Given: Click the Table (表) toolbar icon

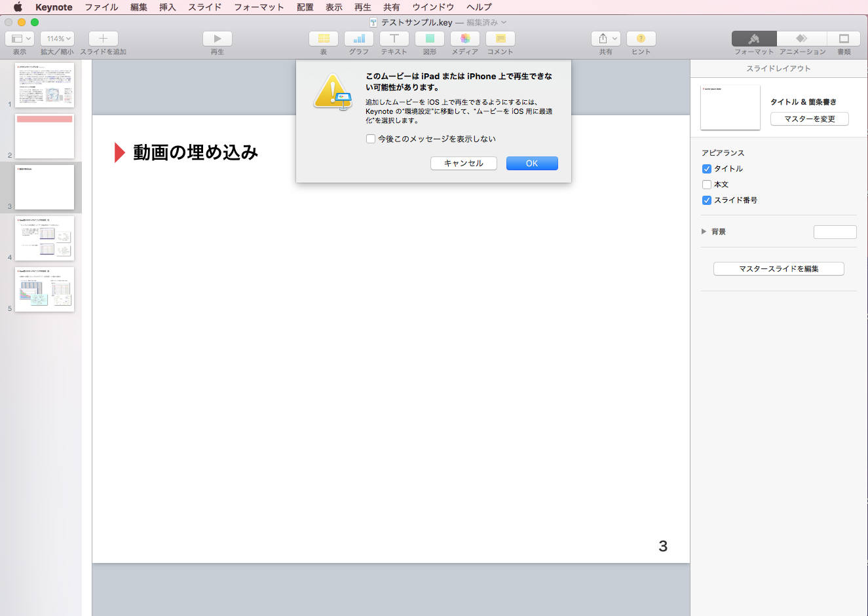Looking at the screenshot, I should (x=324, y=39).
